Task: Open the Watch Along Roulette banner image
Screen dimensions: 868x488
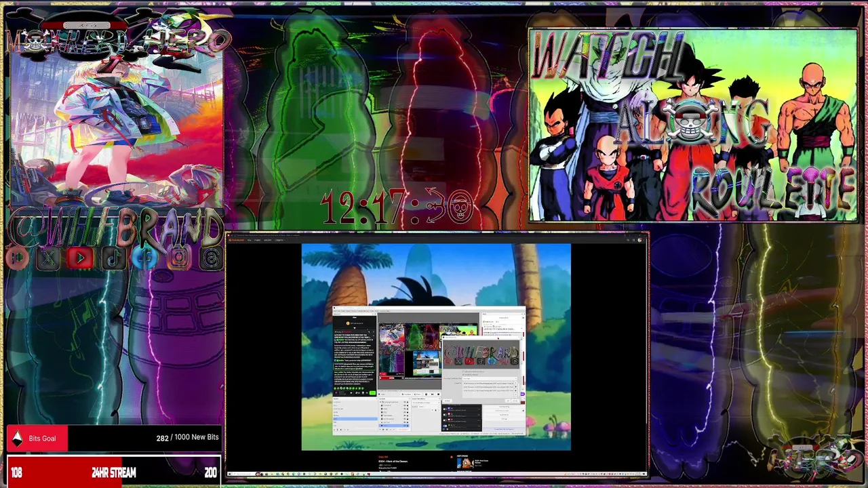Action: 692,125
